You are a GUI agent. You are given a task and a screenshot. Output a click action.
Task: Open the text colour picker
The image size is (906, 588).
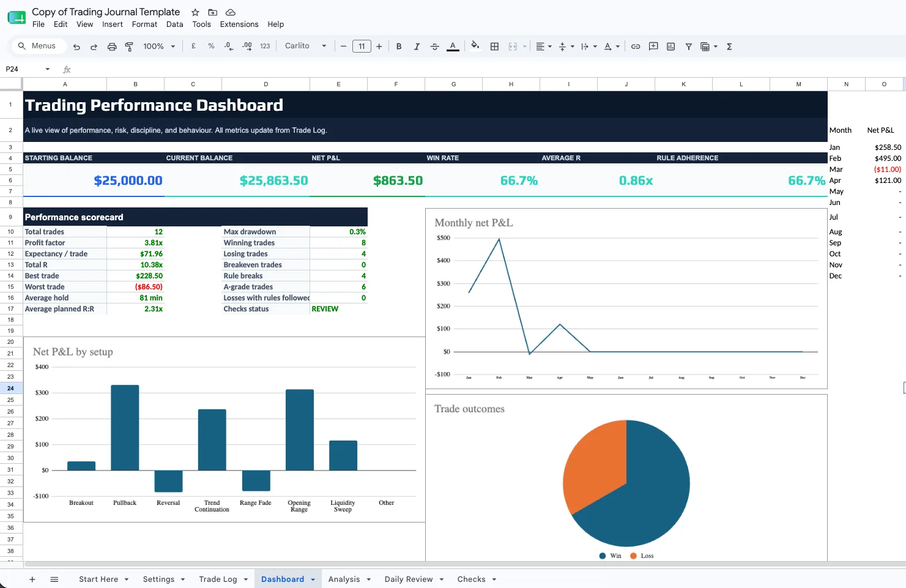pyautogui.click(x=453, y=47)
